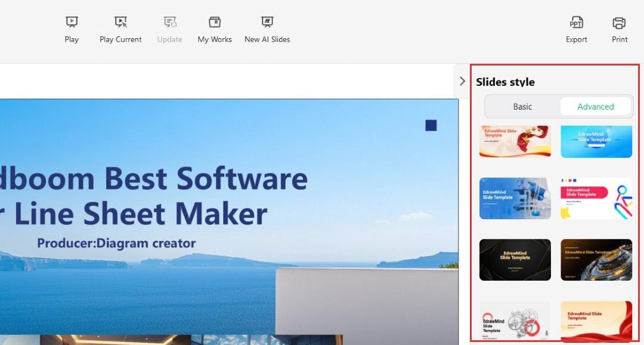
Task: Click the 'Producer:Diagram creator' subtitle
Action: pos(116,243)
